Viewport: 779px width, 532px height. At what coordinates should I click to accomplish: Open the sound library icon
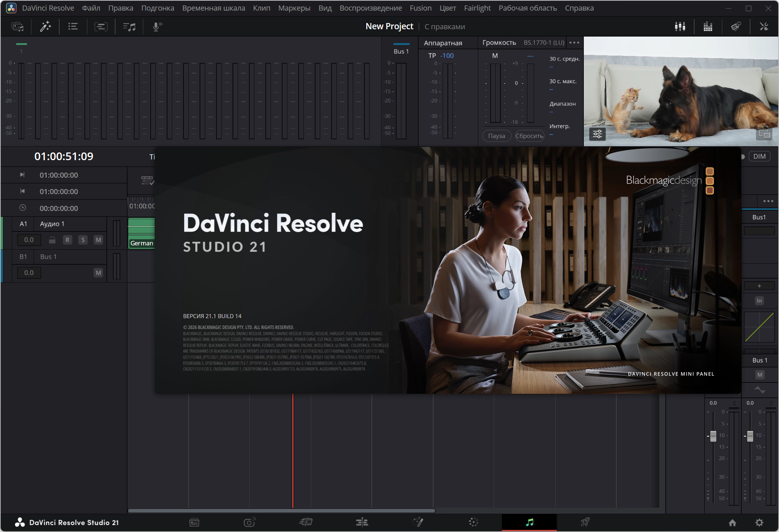[x=129, y=26]
